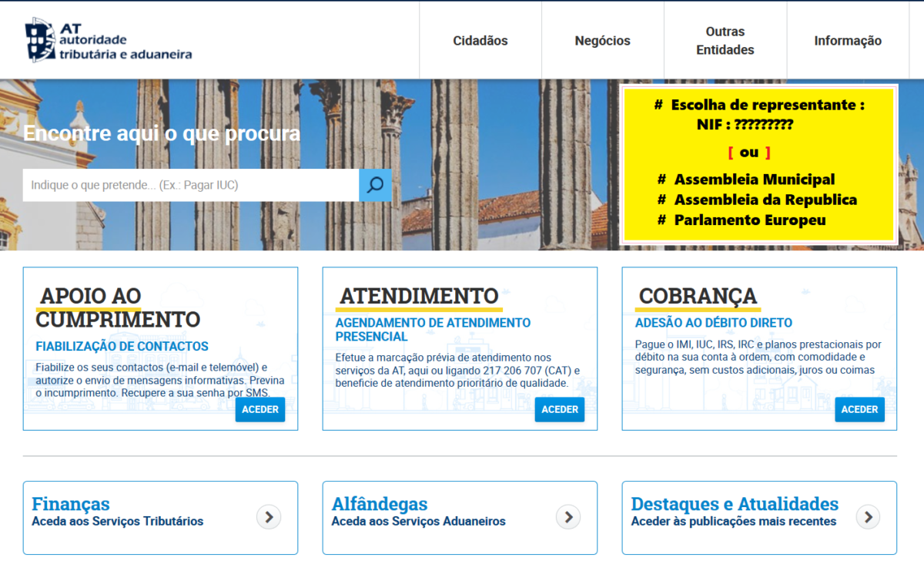Select the Finanças heading link

71,504
